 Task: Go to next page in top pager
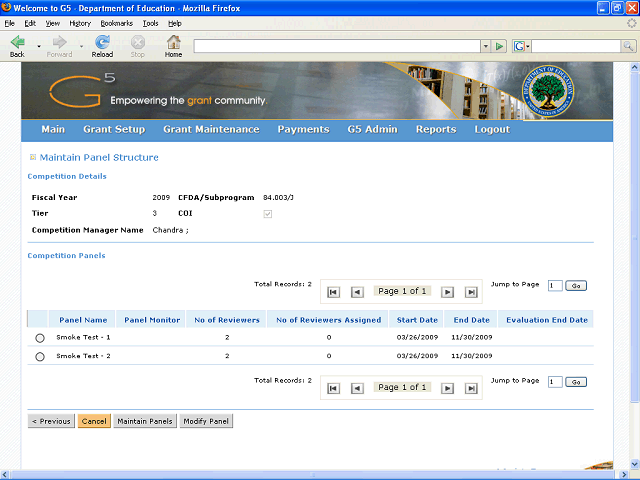447,292
